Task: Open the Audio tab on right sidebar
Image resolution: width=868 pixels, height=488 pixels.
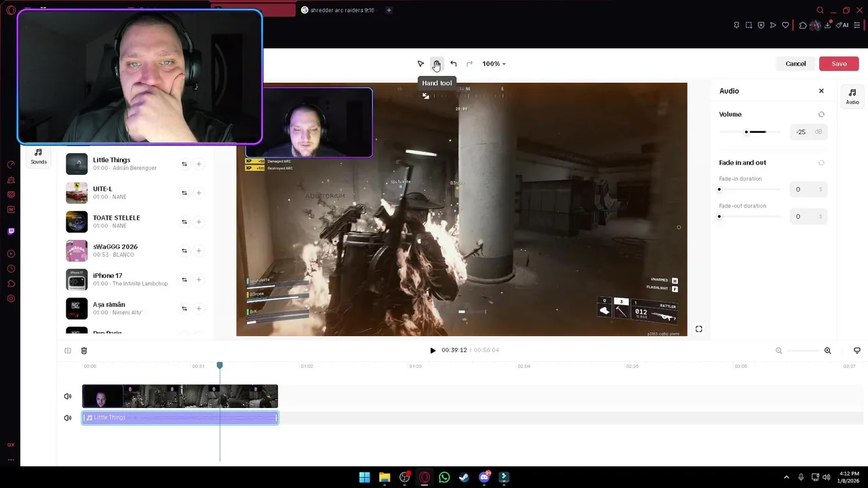Action: pyautogui.click(x=852, y=96)
